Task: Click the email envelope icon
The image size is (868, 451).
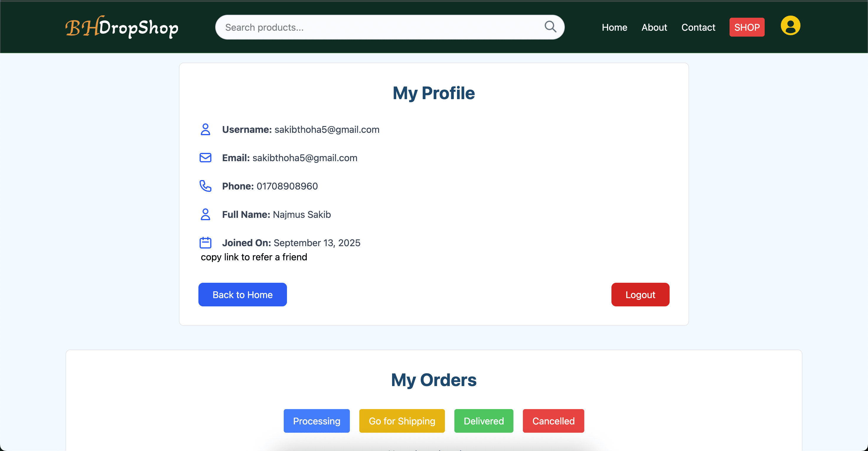Action: point(205,158)
